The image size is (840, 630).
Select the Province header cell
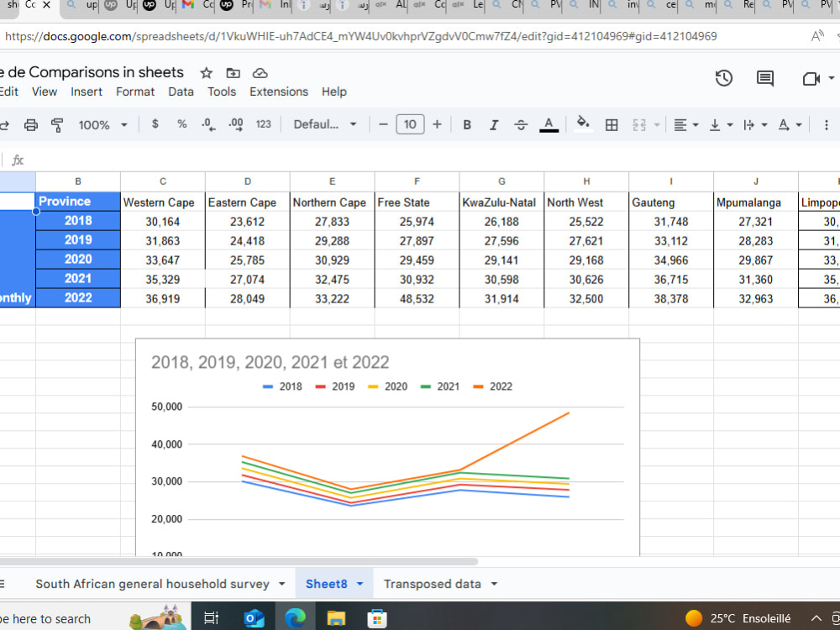[x=78, y=202]
